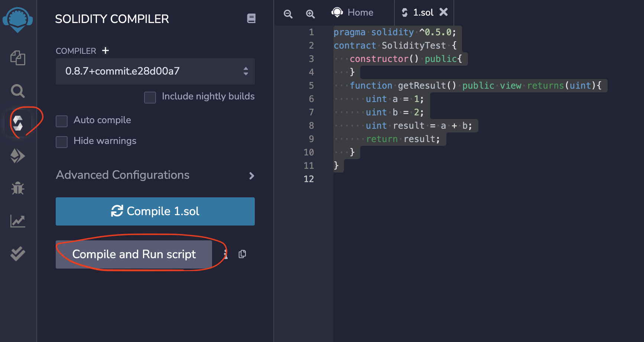Click the COMPILER label text

[x=76, y=51]
